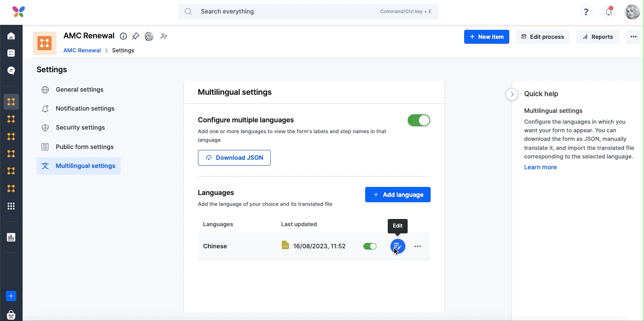This screenshot has height=321, width=644.
Task: Open the help question mark icon
Action: (586, 12)
